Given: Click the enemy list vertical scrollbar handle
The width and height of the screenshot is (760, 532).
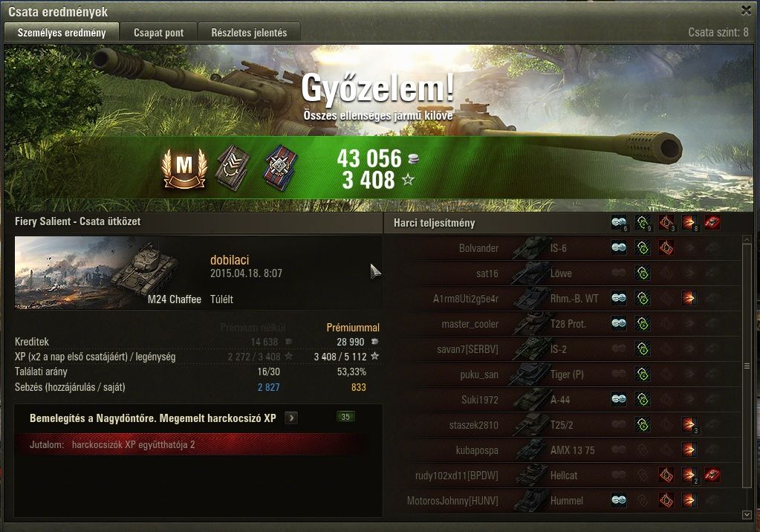Looking at the screenshot, I should coord(747,366).
